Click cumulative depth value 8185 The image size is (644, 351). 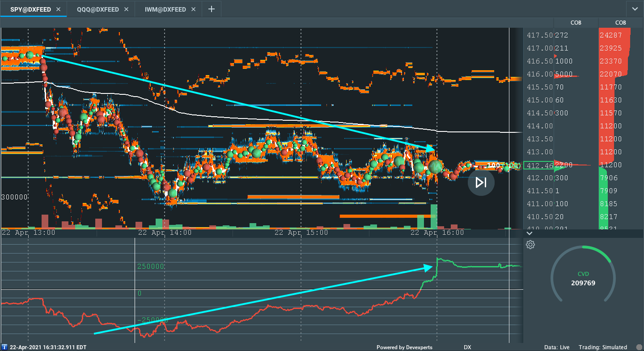tap(608, 204)
